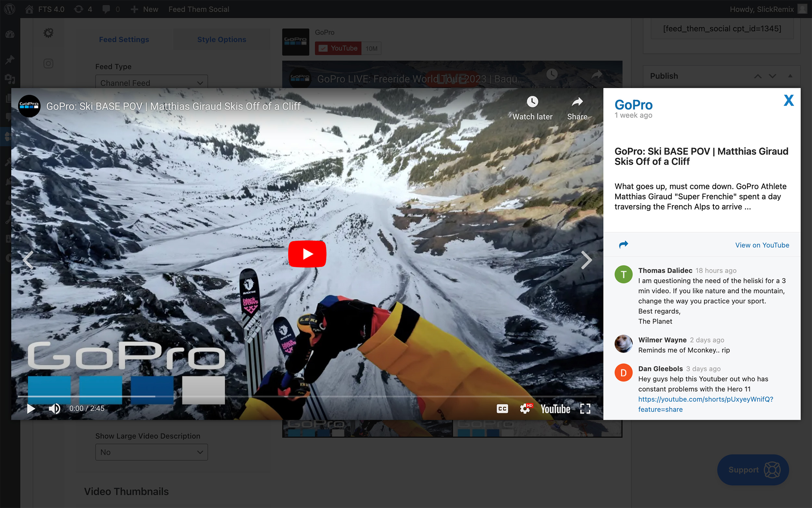Open the youtube.com/shorts link in Dan's comment

(705, 404)
